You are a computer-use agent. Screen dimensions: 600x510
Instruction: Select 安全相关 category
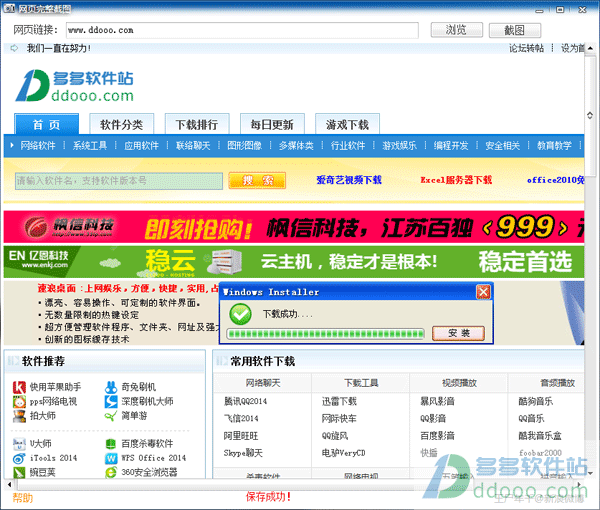(x=503, y=146)
